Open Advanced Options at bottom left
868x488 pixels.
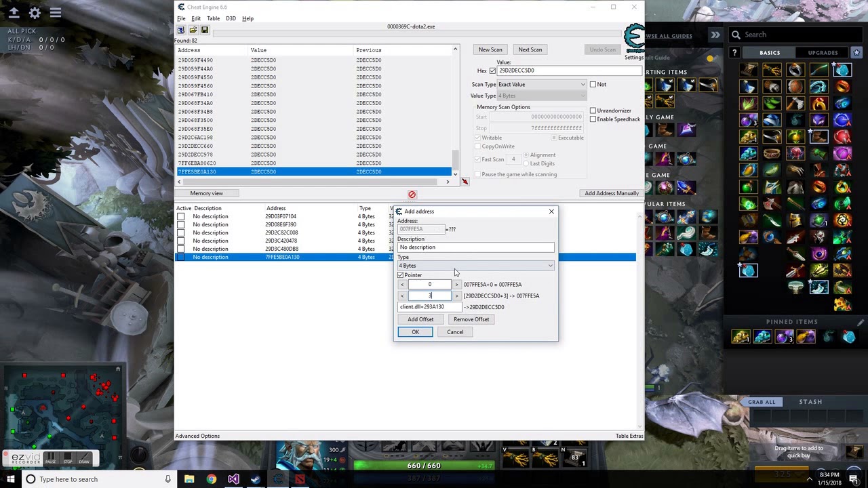197,436
